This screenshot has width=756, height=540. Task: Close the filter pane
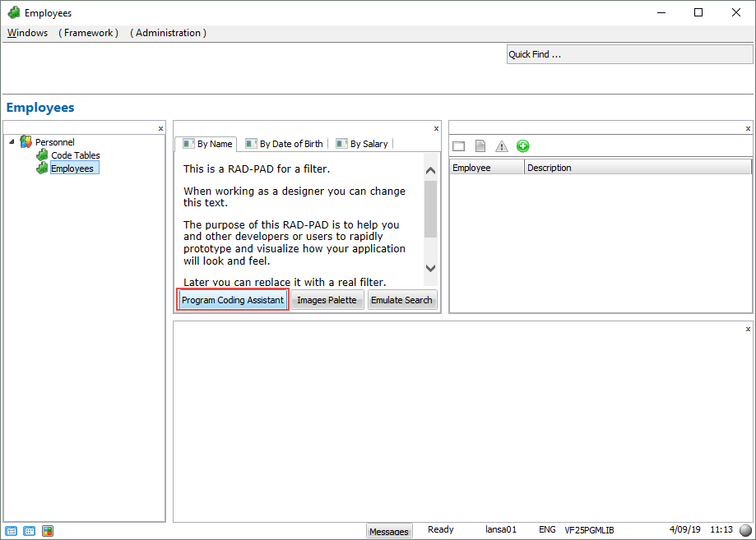tap(436, 128)
